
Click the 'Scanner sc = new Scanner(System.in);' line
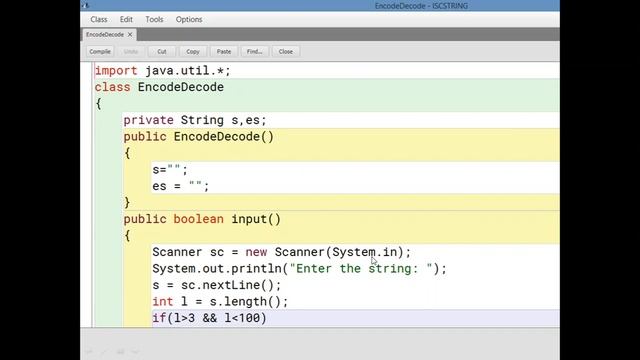pyautogui.click(x=282, y=252)
